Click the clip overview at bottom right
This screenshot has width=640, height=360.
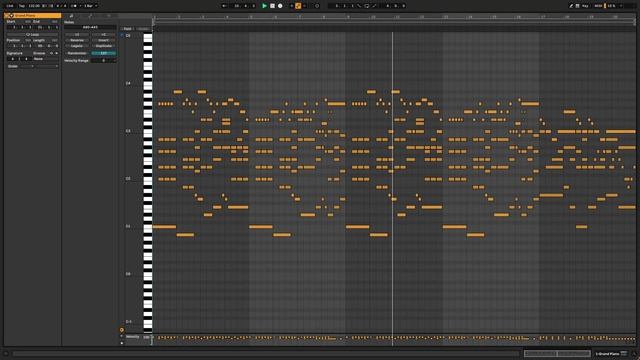click(x=557, y=353)
